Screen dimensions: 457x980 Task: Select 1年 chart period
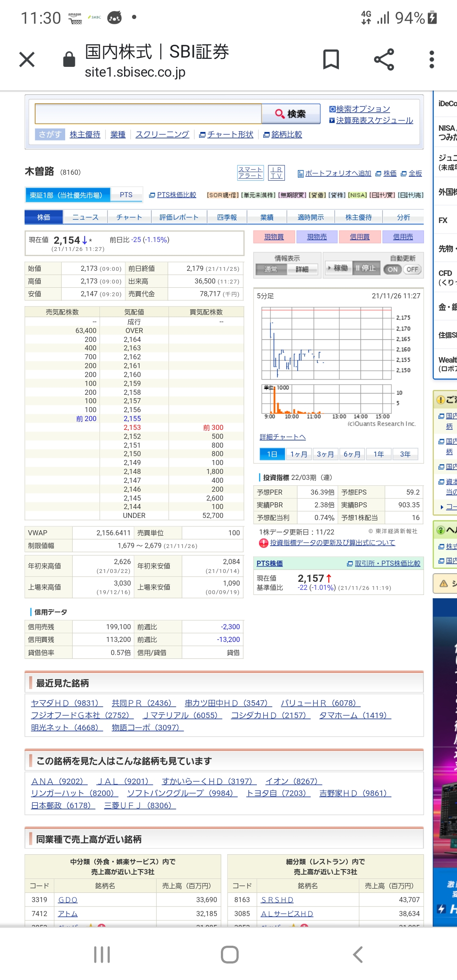pos(379,454)
